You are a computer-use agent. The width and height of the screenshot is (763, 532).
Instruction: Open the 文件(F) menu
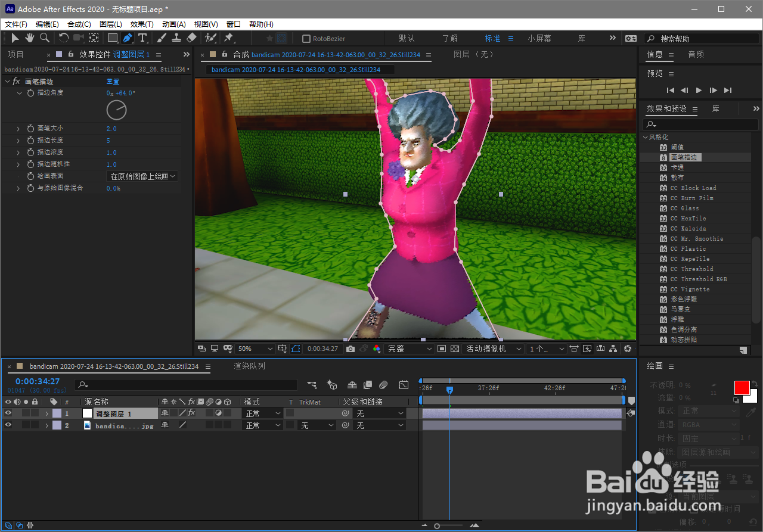point(16,24)
